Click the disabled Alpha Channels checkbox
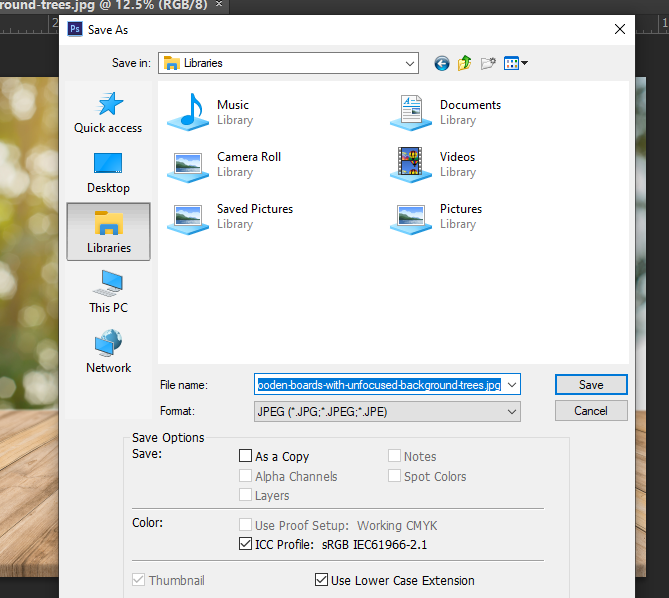 tap(245, 475)
